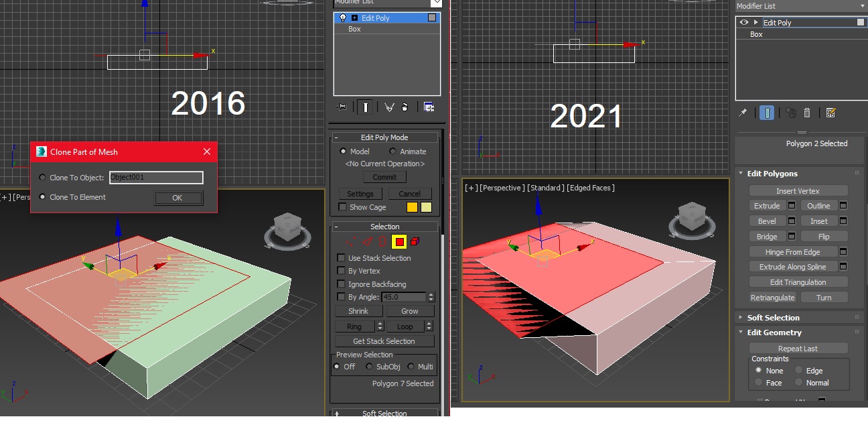This screenshot has height=421, width=868.
Task: Select the Polygon sub-object mode icon
Action: pyautogui.click(x=400, y=241)
